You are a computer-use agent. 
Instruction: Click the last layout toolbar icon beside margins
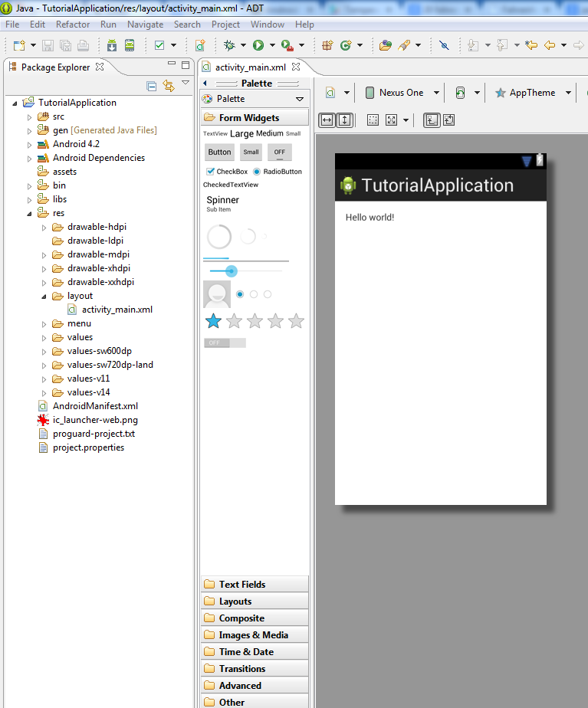click(x=449, y=120)
